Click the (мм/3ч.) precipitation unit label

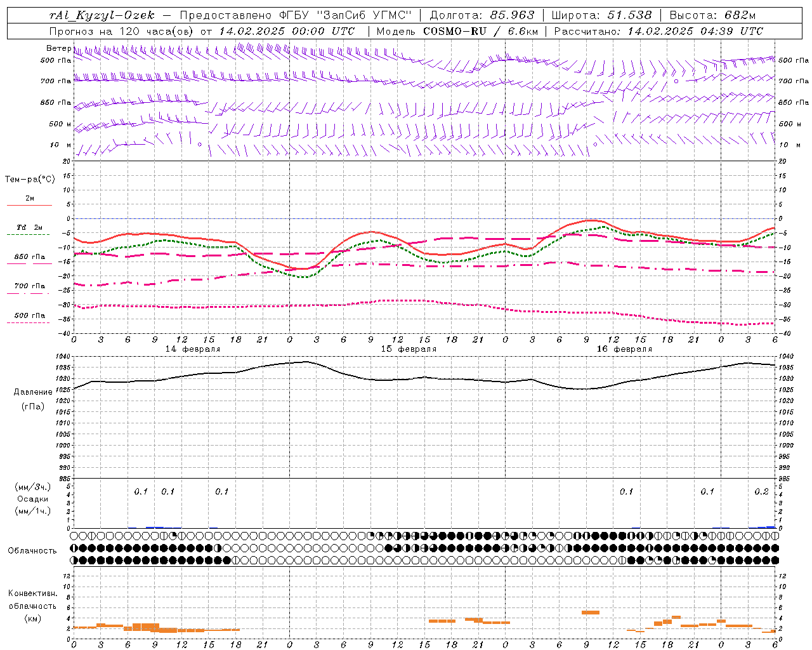click(x=33, y=487)
